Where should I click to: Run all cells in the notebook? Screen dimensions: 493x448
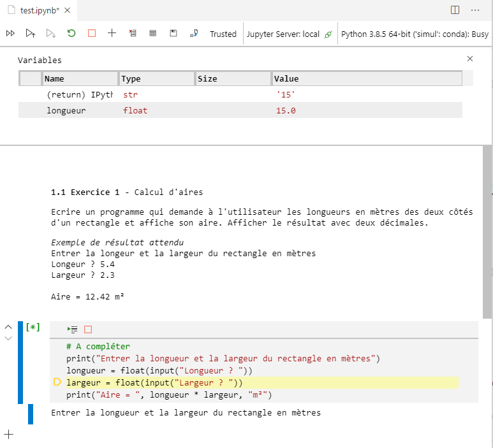click(x=10, y=33)
